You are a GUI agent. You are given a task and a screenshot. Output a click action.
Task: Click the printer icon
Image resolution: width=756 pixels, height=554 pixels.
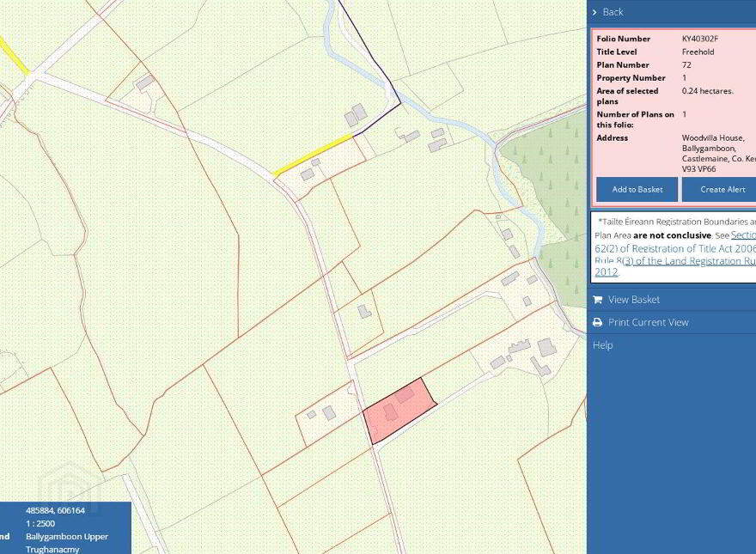(x=597, y=322)
